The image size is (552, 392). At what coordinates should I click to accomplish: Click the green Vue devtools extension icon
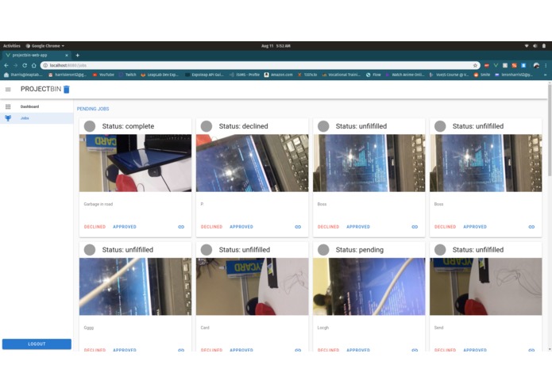click(496, 65)
